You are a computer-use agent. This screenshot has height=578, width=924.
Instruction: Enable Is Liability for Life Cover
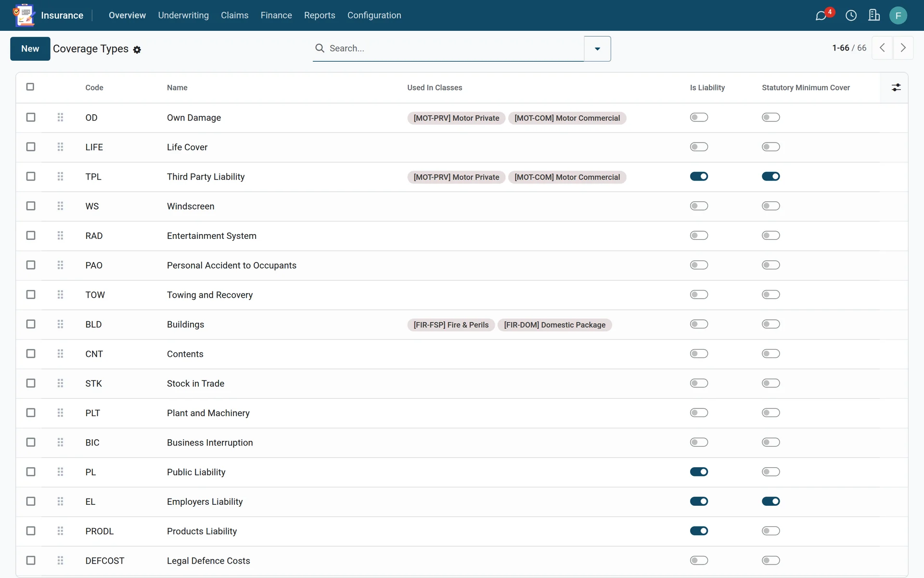pyautogui.click(x=699, y=147)
